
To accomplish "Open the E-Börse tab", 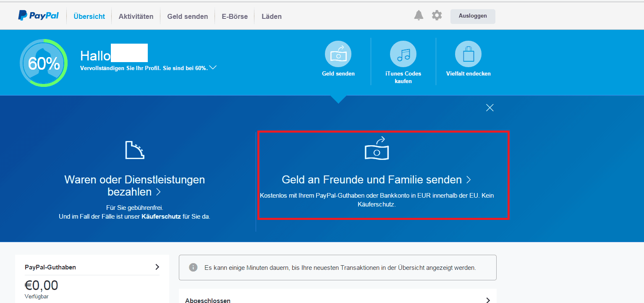I will 235,16.
